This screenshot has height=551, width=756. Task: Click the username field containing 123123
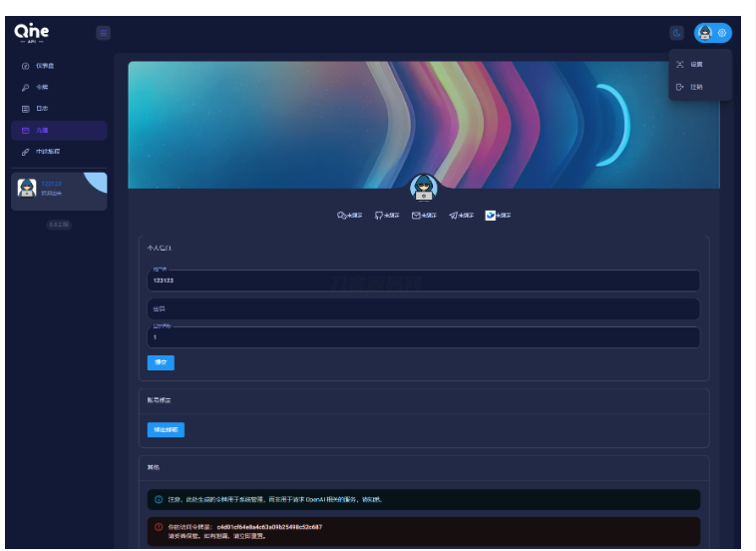(422, 280)
